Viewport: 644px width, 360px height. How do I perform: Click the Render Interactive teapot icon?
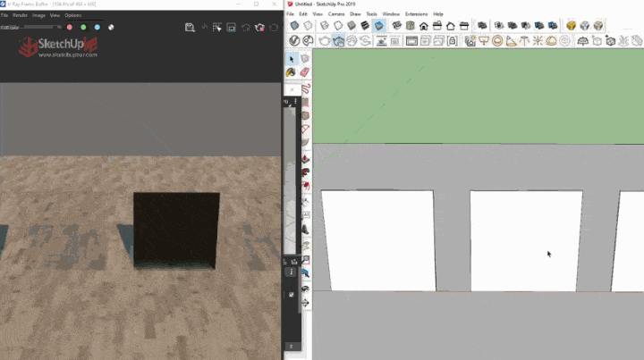[x=338, y=40]
